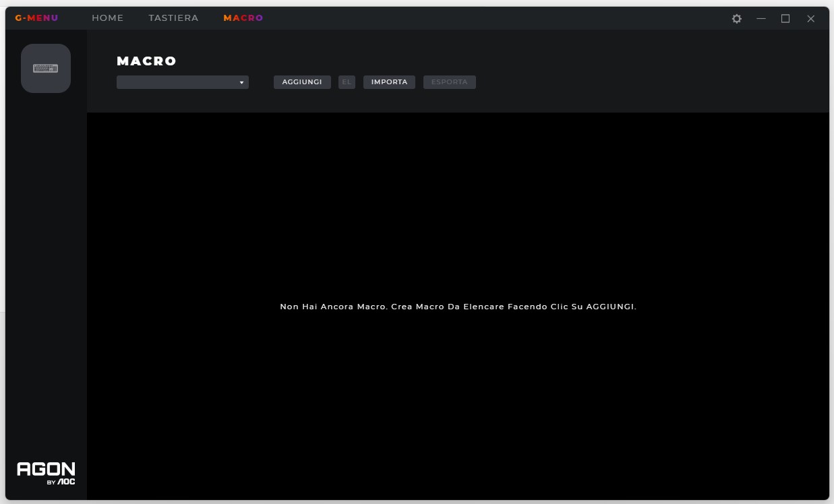Click the AGGIUNGI button
The width and height of the screenshot is (834, 504).
(302, 82)
